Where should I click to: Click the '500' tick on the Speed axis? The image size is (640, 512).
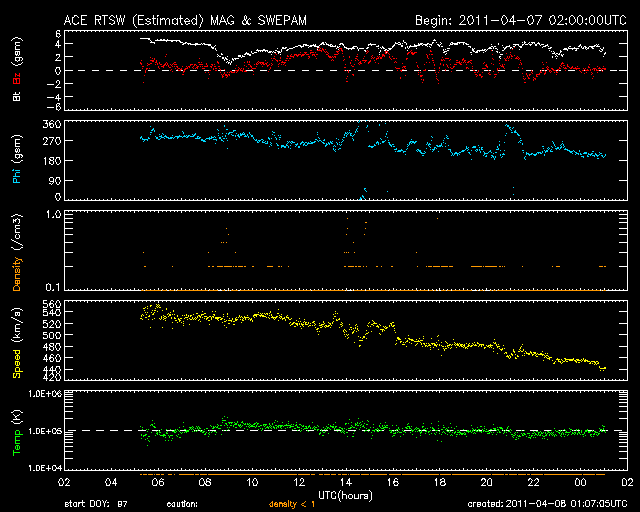pyautogui.click(x=52, y=335)
